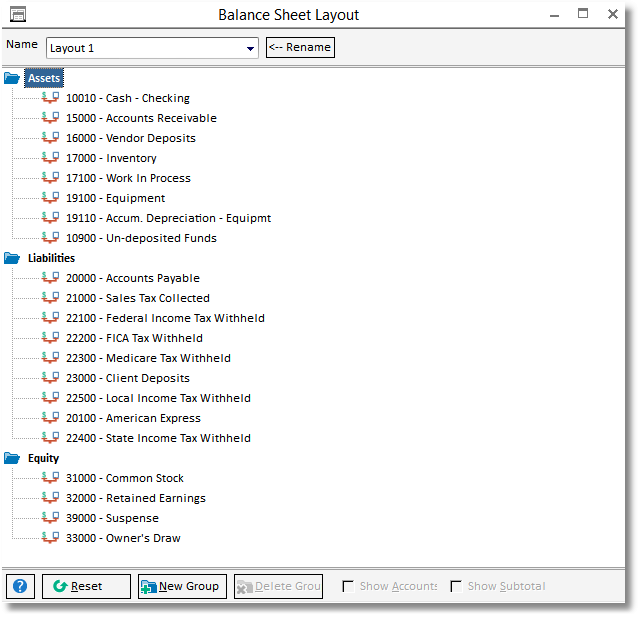Select row '10900 - Un-deposited Funds'

pyautogui.click(x=141, y=238)
